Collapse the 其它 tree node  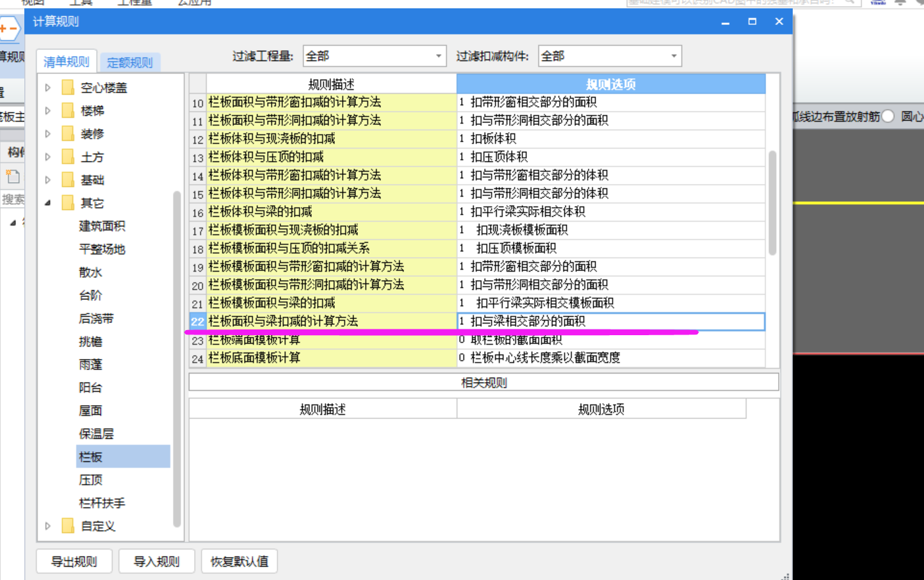pos(48,203)
